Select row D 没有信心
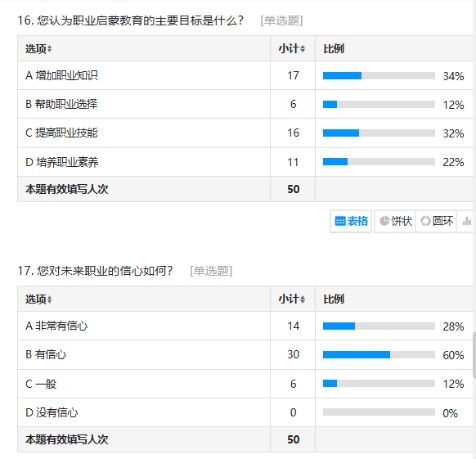The height and width of the screenshot is (459, 476). point(245,412)
